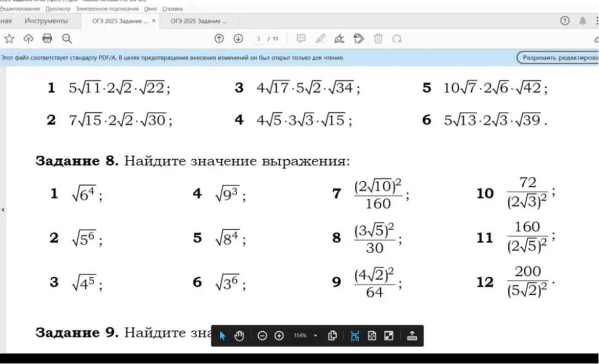Click the page number field

259,39
